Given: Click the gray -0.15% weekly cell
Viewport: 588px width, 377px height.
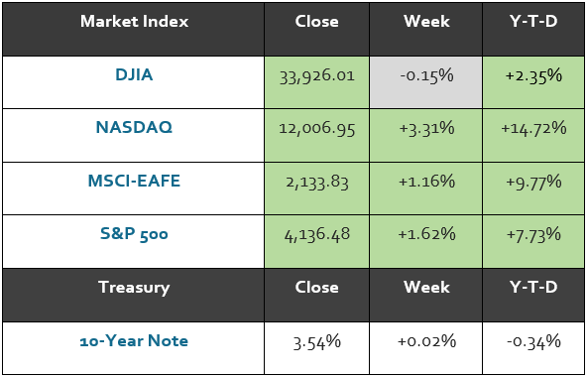Looking at the screenshot, I should (x=426, y=82).
